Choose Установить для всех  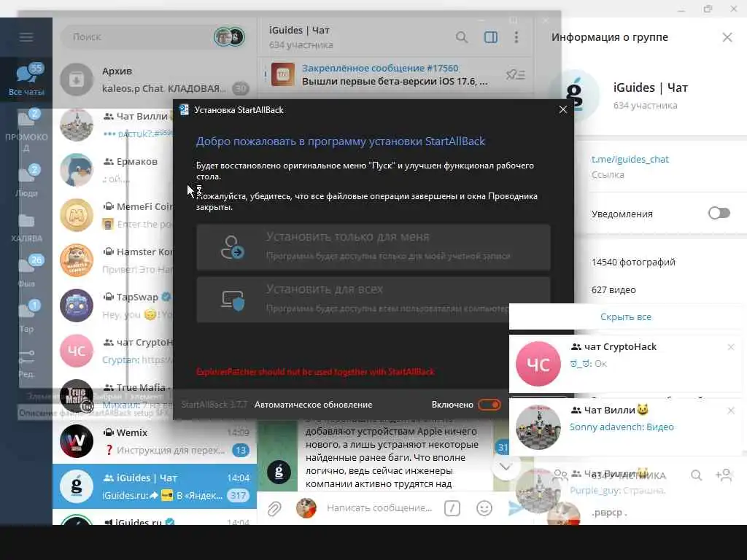coord(373,300)
